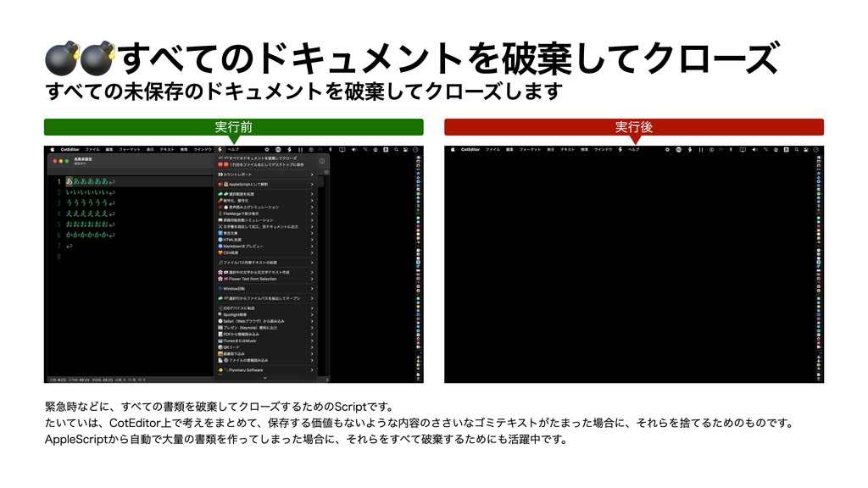Open the ファイル menu
This screenshot has height=488, width=868.
click(92, 149)
